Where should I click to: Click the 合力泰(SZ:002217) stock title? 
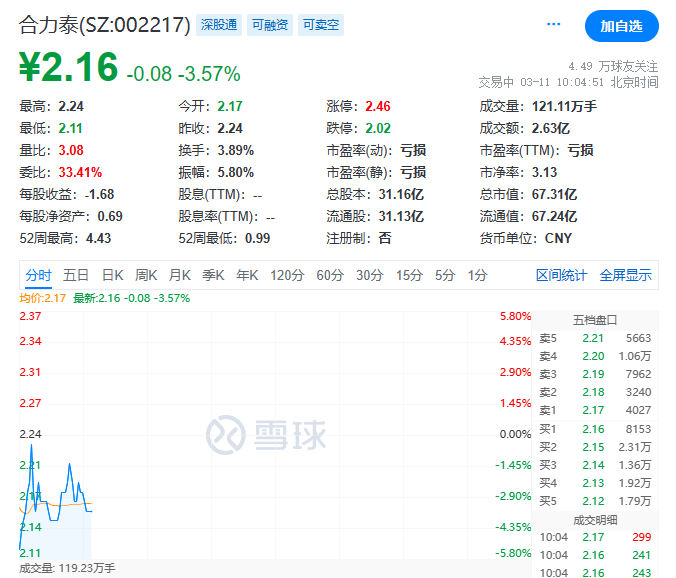(104, 25)
